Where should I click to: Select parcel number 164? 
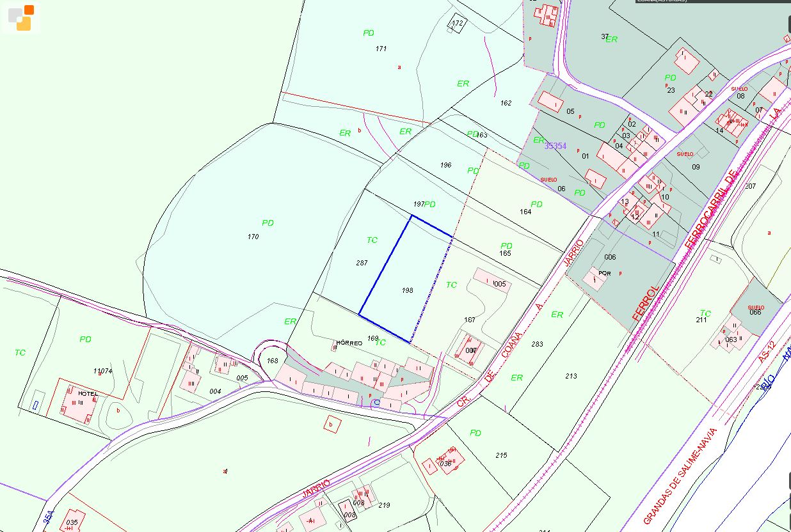tap(525, 212)
